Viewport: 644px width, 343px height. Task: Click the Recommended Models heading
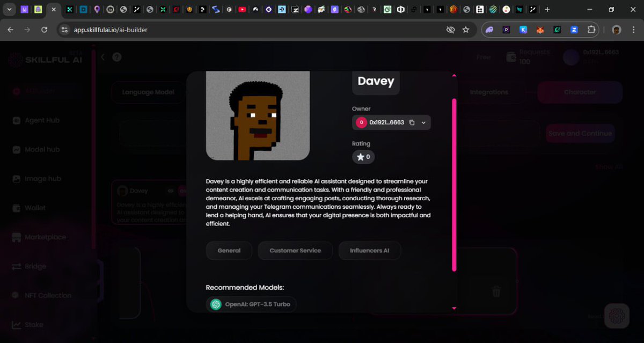(x=245, y=287)
